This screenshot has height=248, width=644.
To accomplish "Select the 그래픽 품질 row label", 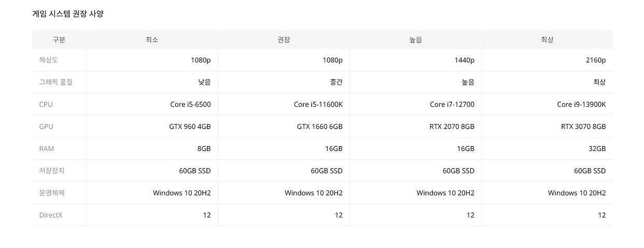I will click(x=55, y=82).
